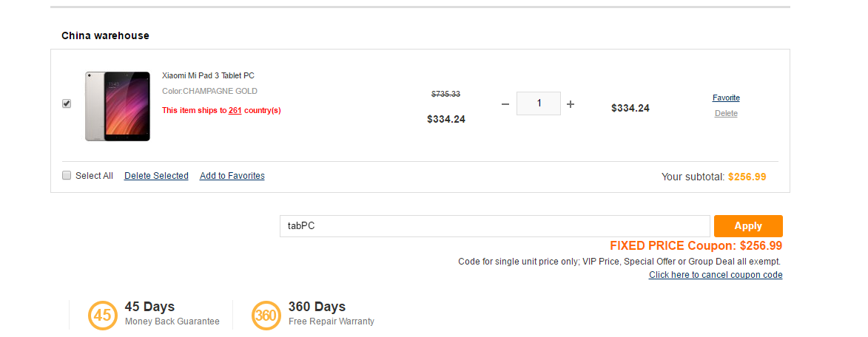Click the 45 Days guarantee badge icon
This screenshot has height=337, width=868.
click(x=103, y=314)
